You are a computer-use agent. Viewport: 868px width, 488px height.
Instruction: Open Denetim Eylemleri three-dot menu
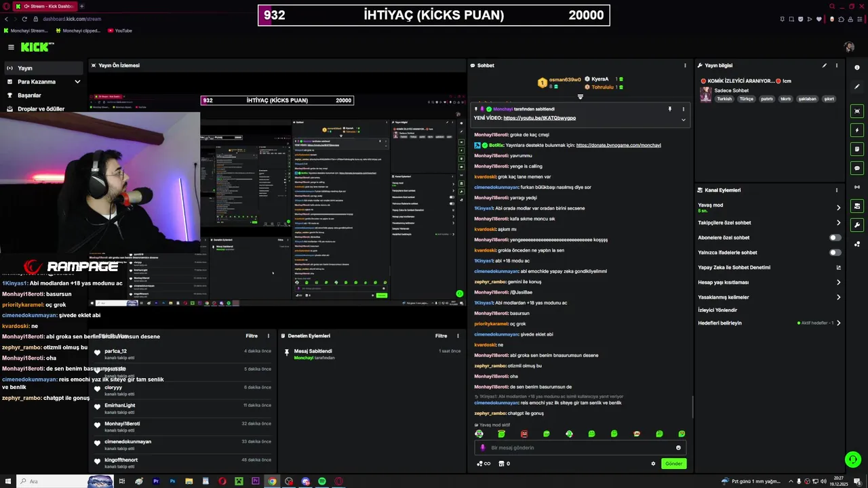coord(458,335)
